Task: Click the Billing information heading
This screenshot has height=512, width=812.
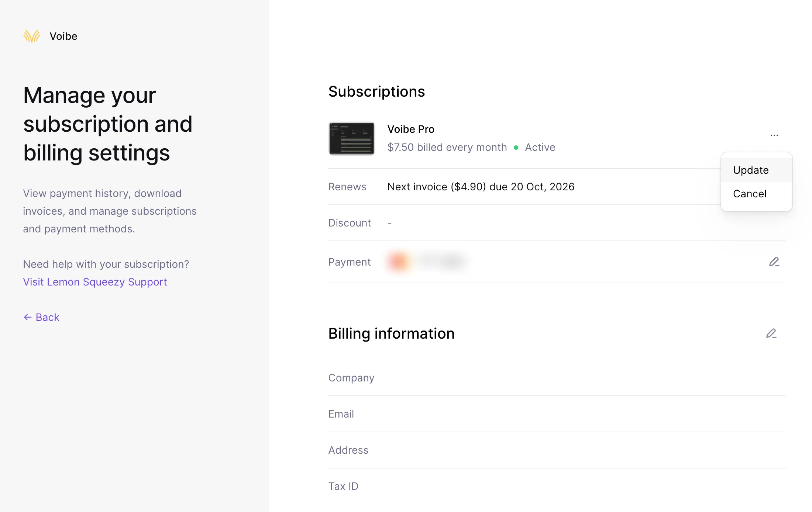Action: [391, 333]
